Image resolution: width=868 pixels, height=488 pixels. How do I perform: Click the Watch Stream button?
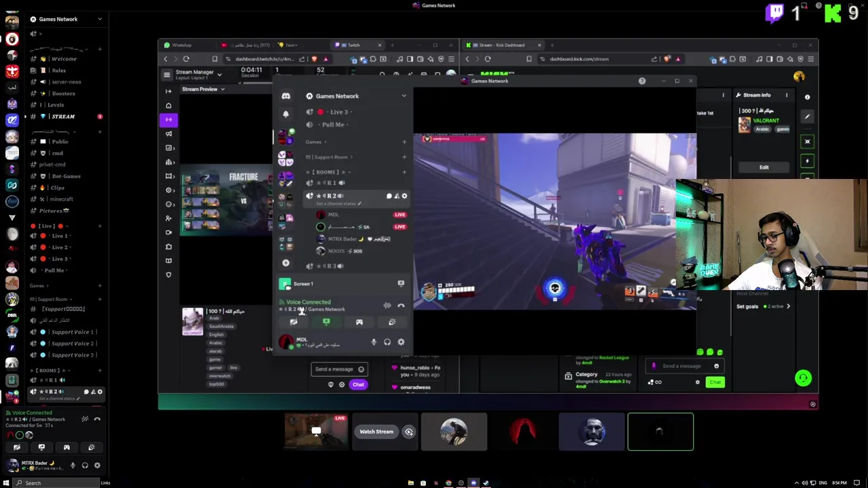click(x=376, y=432)
